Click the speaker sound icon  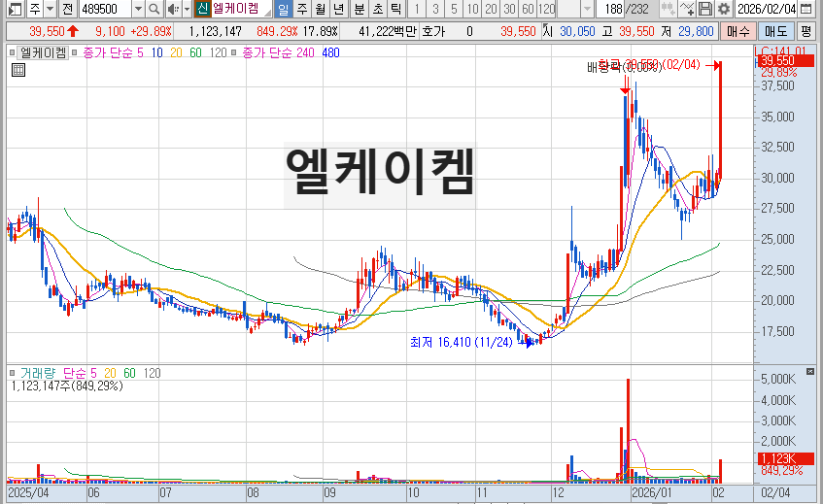(x=173, y=9)
